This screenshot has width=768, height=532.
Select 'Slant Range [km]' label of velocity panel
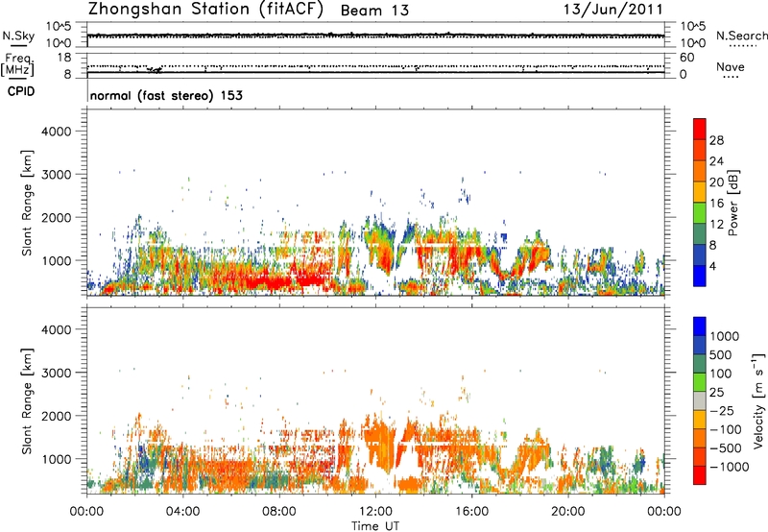click(27, 401)
